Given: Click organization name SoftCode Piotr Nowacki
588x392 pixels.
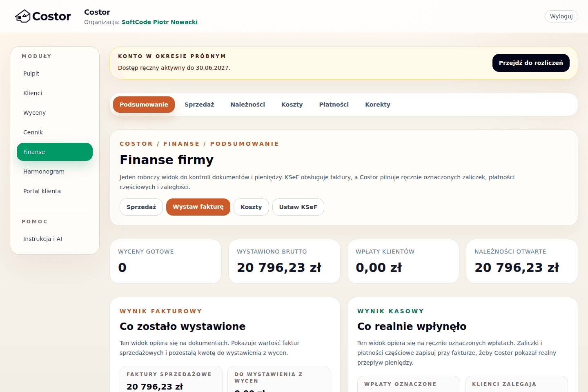Looking at the screenshot, I should point(160,22).
